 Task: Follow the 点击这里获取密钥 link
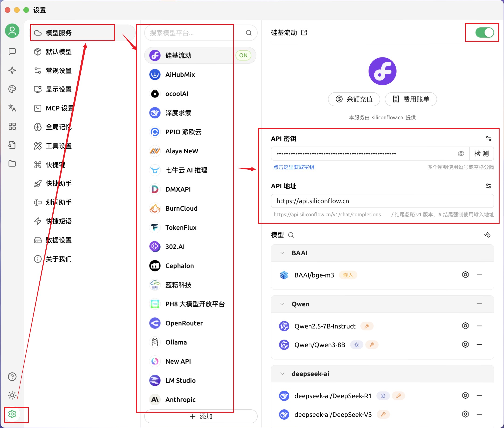click(x=293, y=167)
